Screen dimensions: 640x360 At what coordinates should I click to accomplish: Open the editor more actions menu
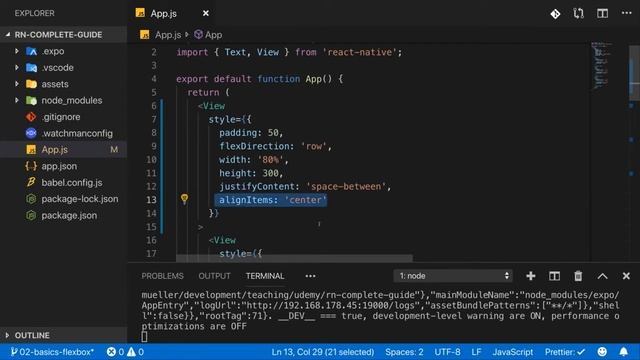coord(627,13)
